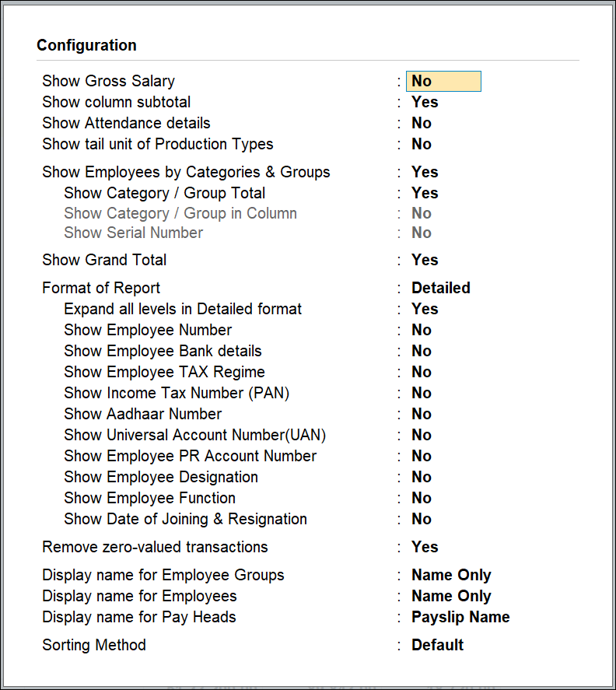Enable Show Attendance details

(x=421, y=123)
